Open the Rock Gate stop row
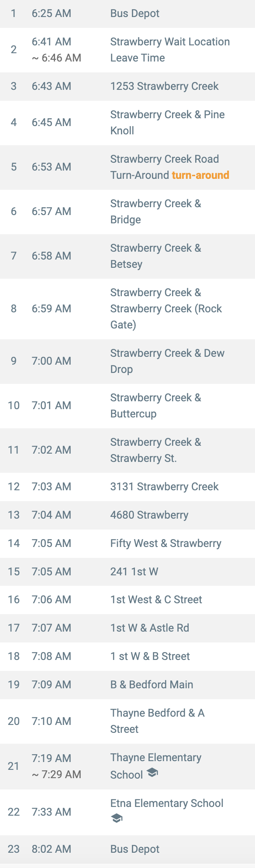Viewport: 255px width, 868px height. (127, 309)
